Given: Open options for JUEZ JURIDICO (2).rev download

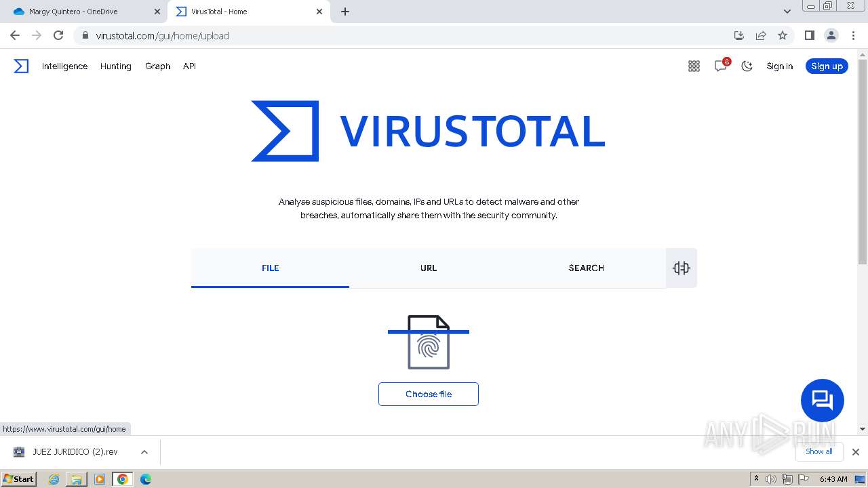Looking at the screenshot, I should pyautogui.click(x=144, y=452).
